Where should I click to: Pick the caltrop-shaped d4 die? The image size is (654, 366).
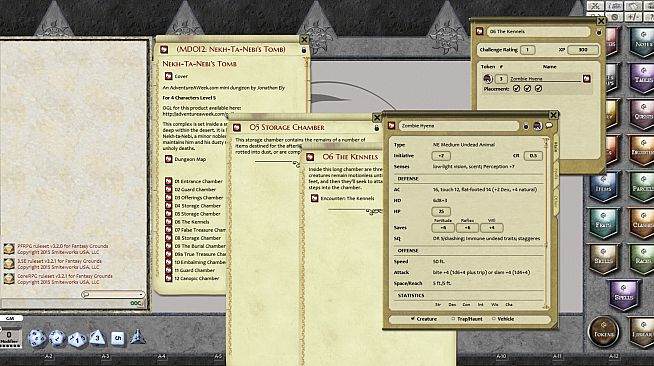138,337
